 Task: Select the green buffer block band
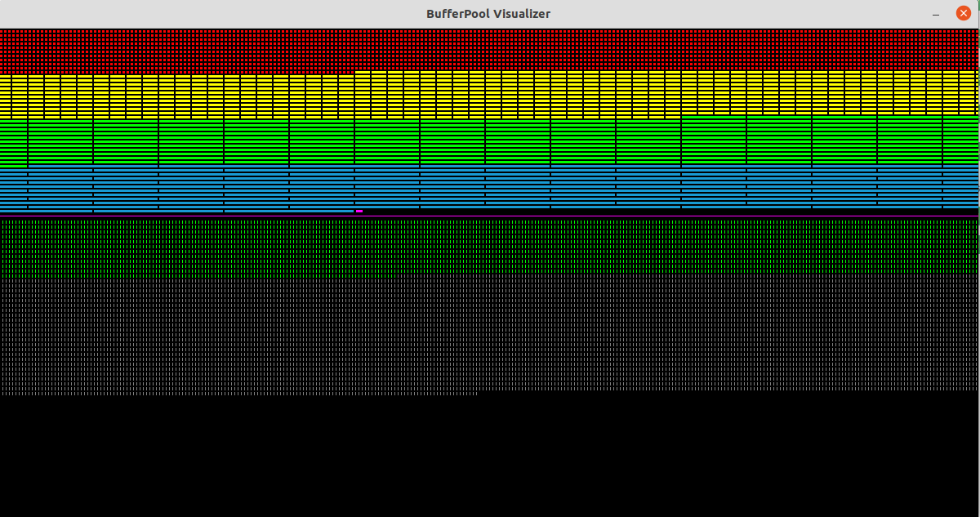[490, 142]
